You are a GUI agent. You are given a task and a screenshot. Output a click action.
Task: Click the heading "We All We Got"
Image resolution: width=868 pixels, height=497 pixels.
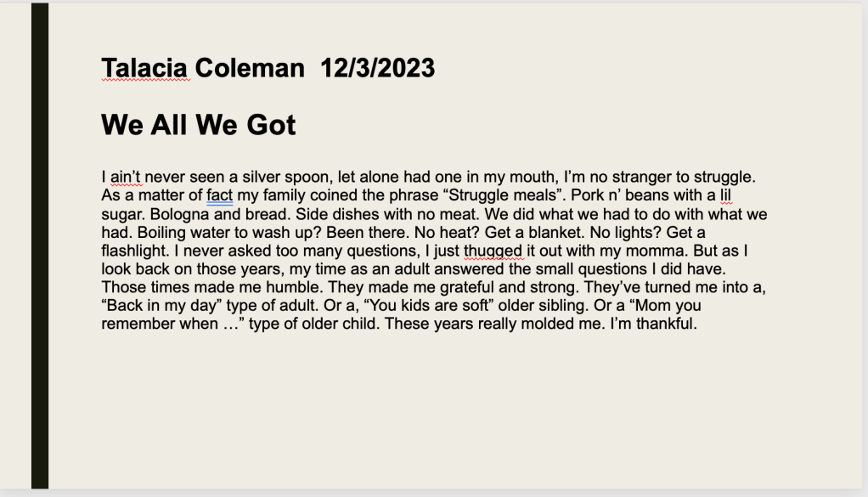click(199, 125)
